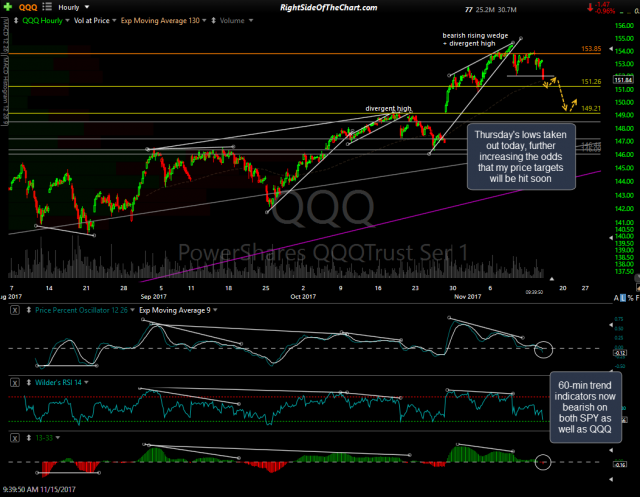Click the move arrows beside QQQ Hourly
Screen dimensions: 640x497
pos(16,20)
